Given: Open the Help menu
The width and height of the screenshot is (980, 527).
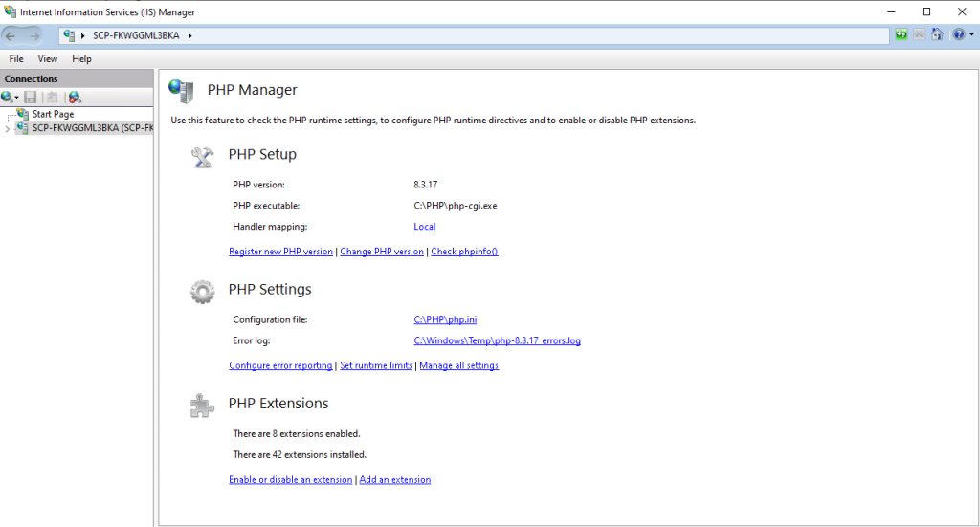Looking at the screenshot, I should [81, 58].
